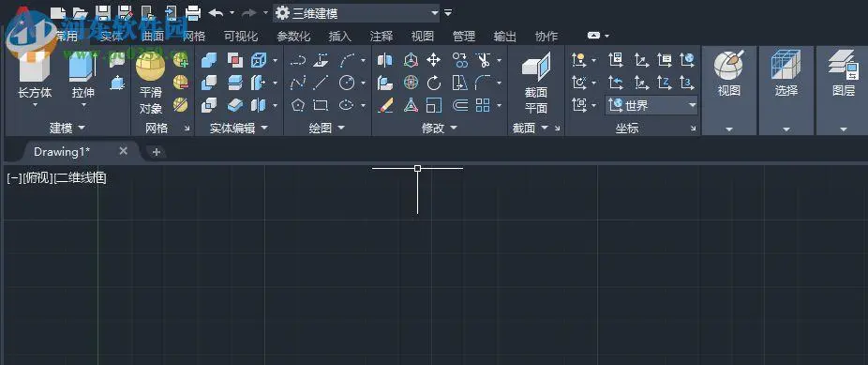Choose the Move tool in 修改 panel
868x365 pixels.
433,60
